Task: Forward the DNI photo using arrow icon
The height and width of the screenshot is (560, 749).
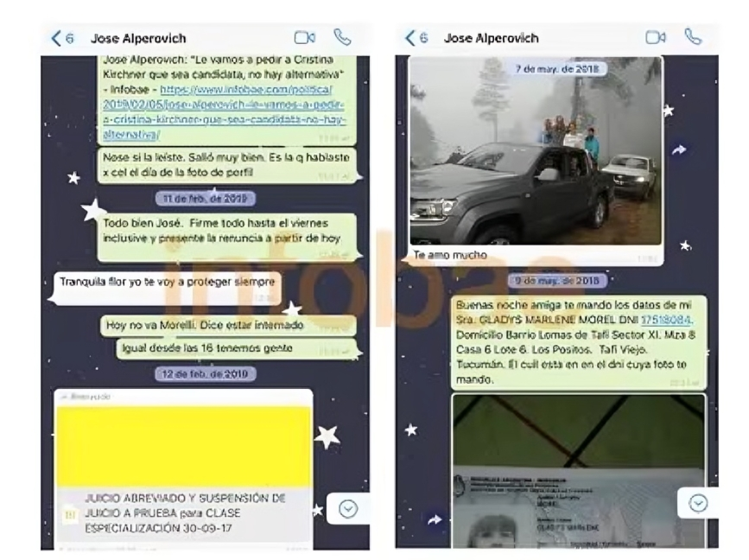Action: click(x=434, y=519)
